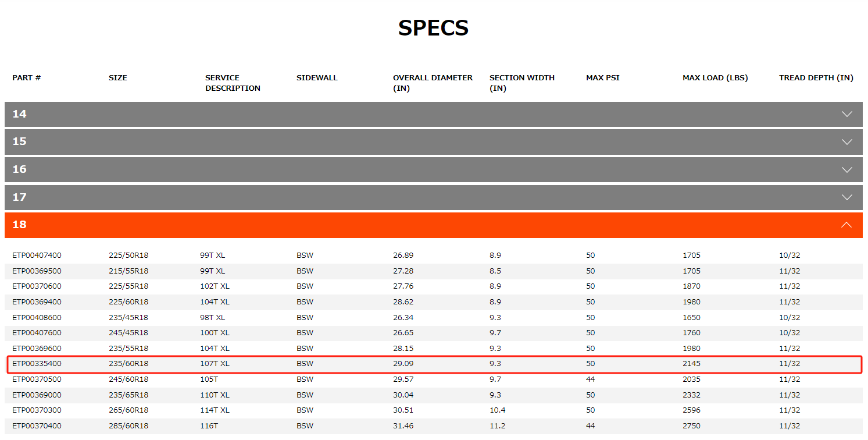This screenshot has width=868, height=440.
Task: Expand the 17 inch size section chevron
Action: [x=846, y=197]
